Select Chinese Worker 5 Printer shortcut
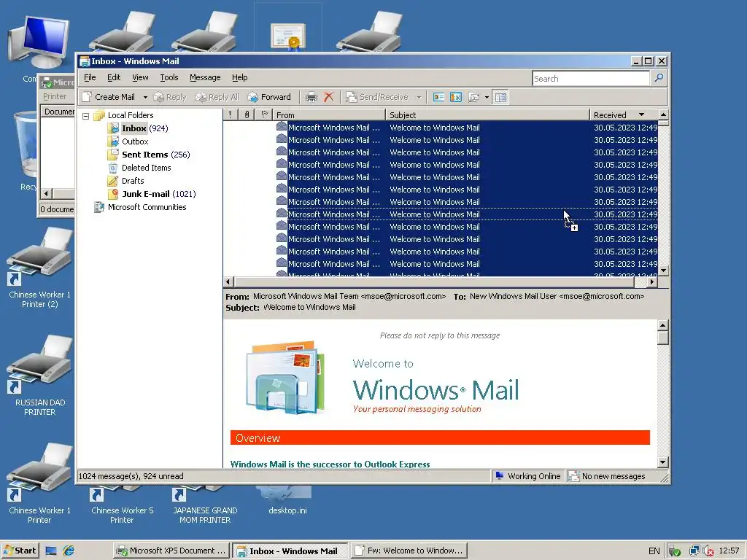This screenshot has width=747, height=560. coord(123,506)
